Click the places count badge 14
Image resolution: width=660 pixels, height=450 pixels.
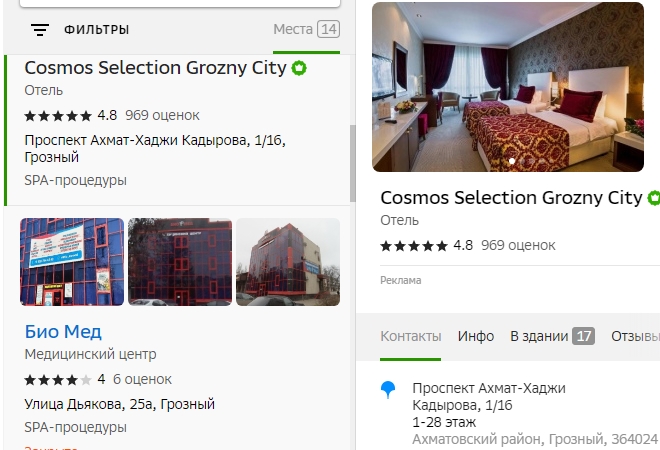(x=328, y=29)
